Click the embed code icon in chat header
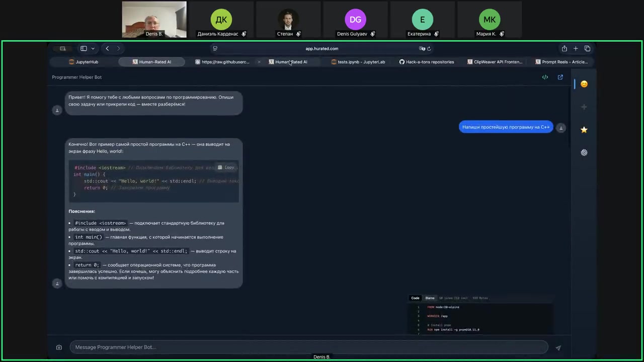Viewport: 644px width, 362px height. 545,77
